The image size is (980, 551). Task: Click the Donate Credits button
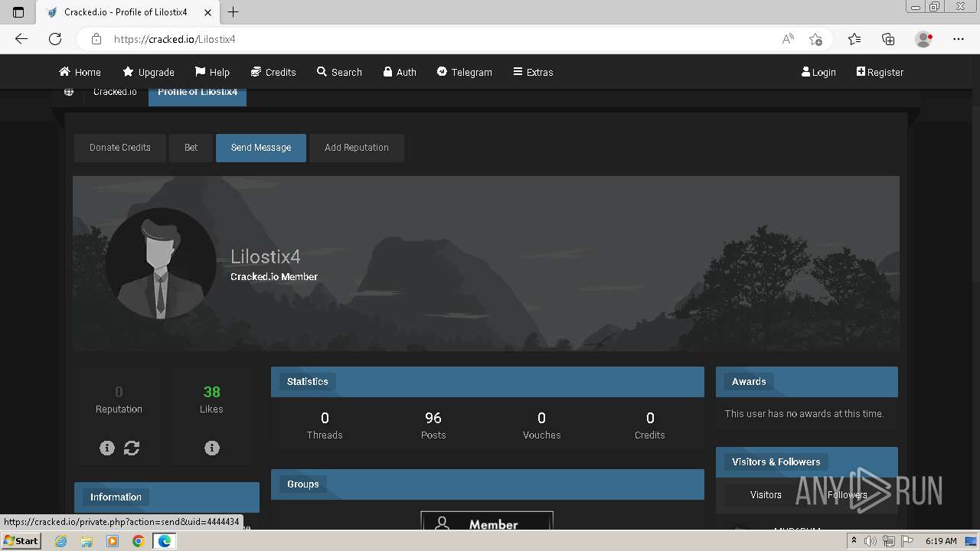tap(120, 148)
